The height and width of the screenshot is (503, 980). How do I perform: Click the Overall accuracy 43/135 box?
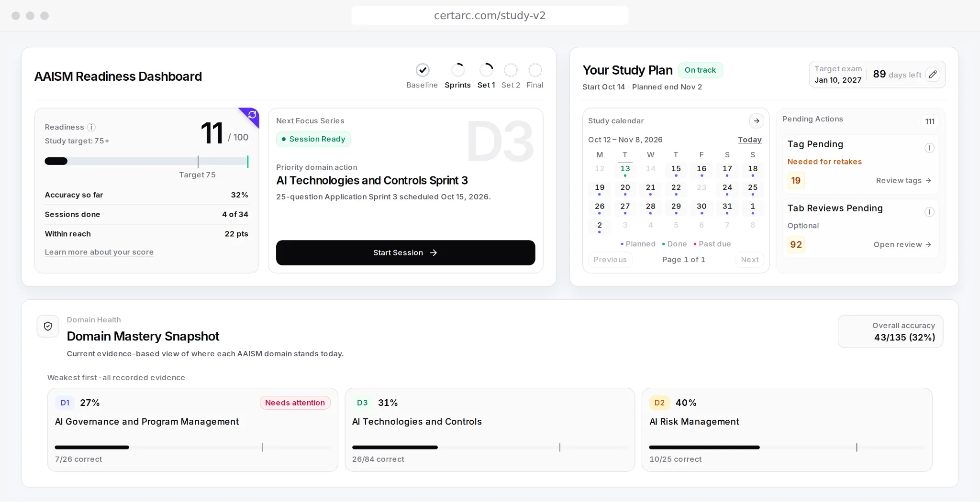[890, 331]
